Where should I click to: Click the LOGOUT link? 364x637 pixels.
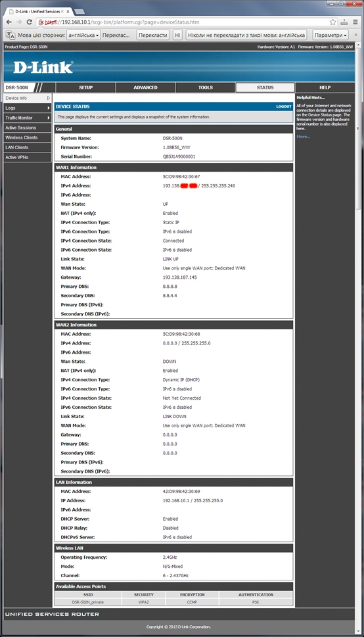pyautogui.click(x=284, y=106)
